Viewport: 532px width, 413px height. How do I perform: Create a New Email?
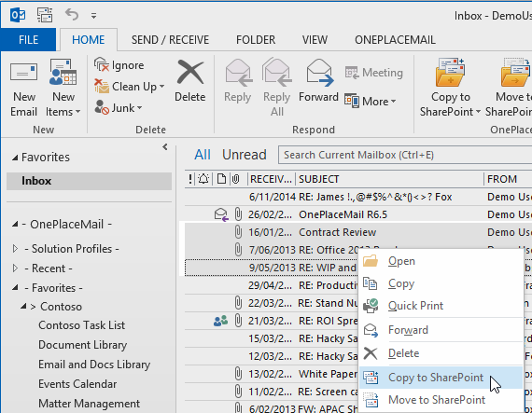click(x=23, y=88)
